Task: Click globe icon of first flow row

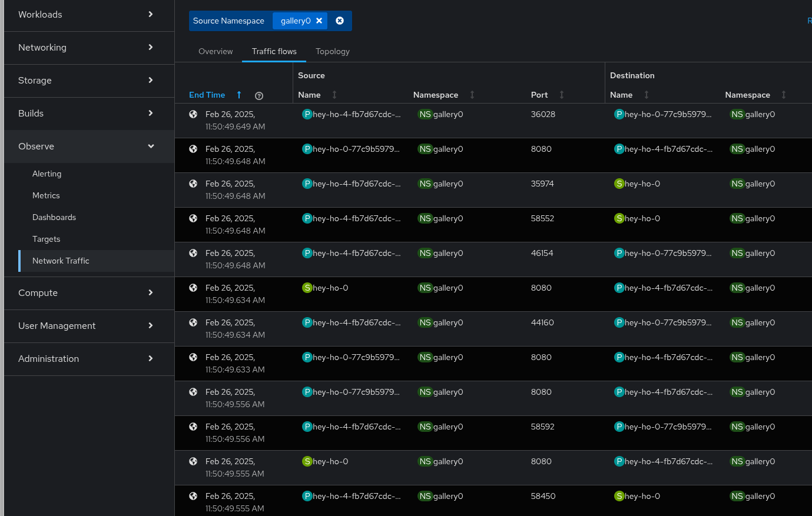Action: (x=193, y=114)
